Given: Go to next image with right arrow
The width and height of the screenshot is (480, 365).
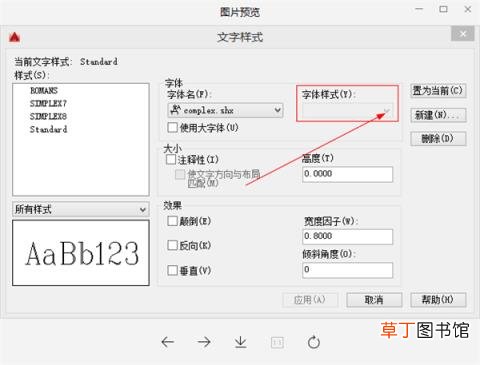Looking at the screenshot, I should click(x=204, y=342).
